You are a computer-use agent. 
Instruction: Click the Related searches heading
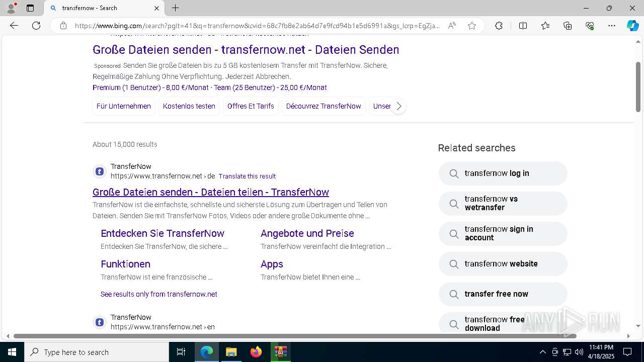pyautogui.click(x=477, y=148)
